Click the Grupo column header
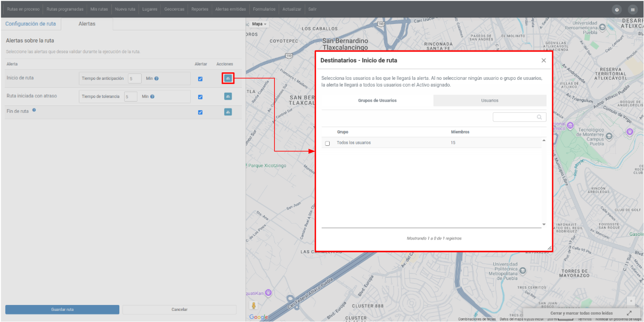 point(343,132)
